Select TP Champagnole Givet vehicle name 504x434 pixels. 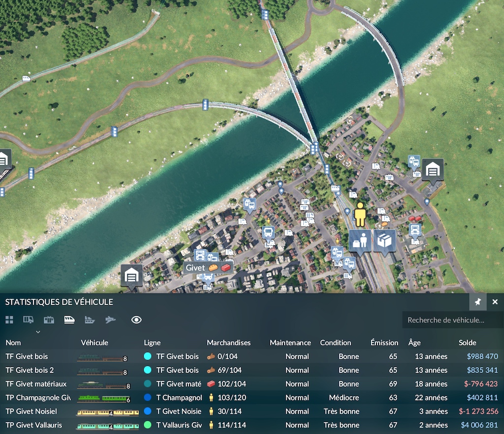click(38, 398)
